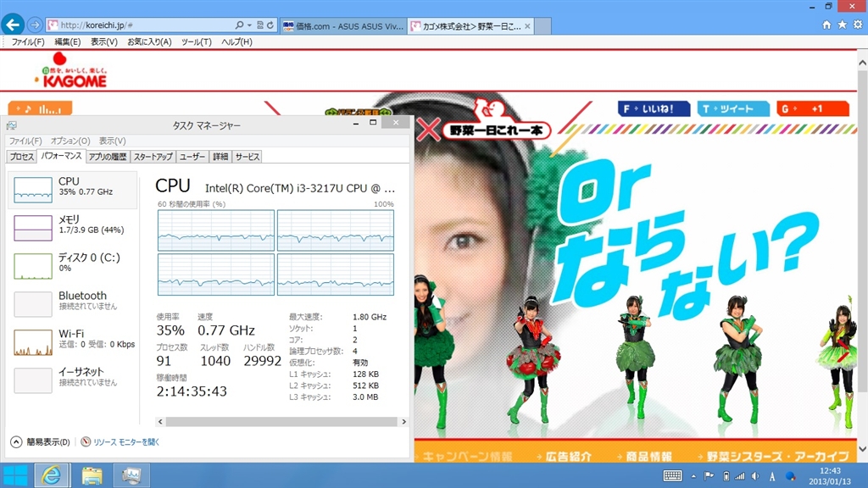Close the カゴメ株式会社 browser tab
This screenshot has width=868, height=488.
(x=527, y=26)
